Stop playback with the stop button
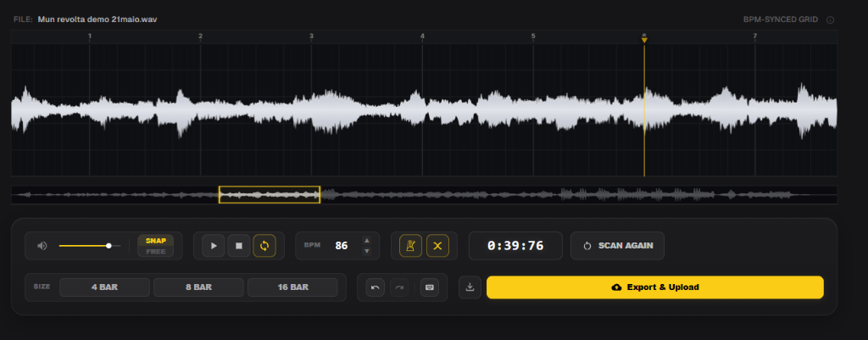Image resolution: width=868 pixels, height=340 pixels. coord(239,246)
